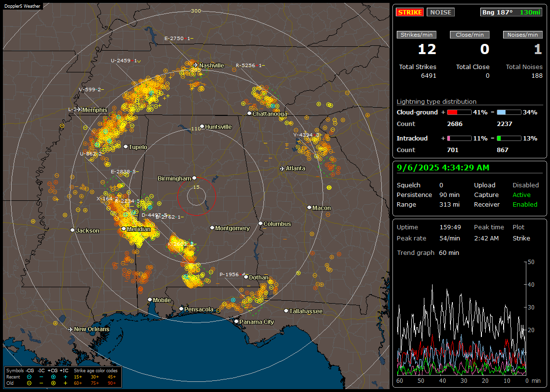Select the Jackson city marker dot
This screenshot has height=392, width=550.
72,230
